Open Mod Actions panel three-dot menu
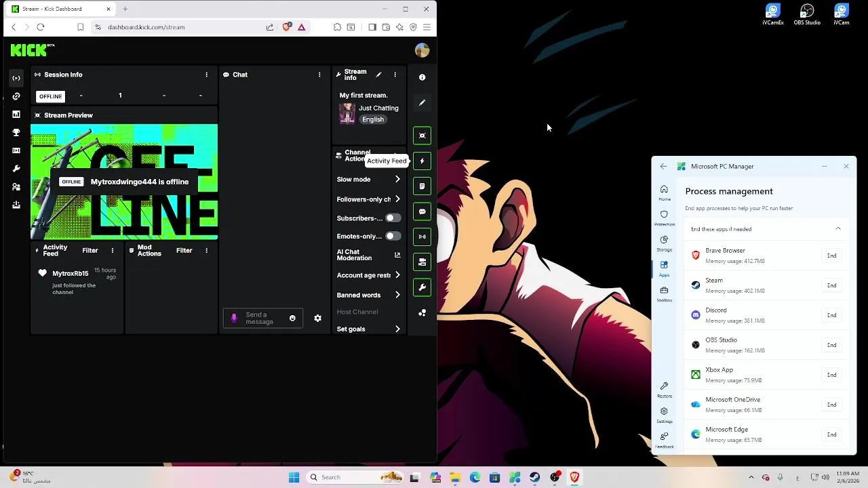This screenshot has width=868, height=488. pos(207,251)
